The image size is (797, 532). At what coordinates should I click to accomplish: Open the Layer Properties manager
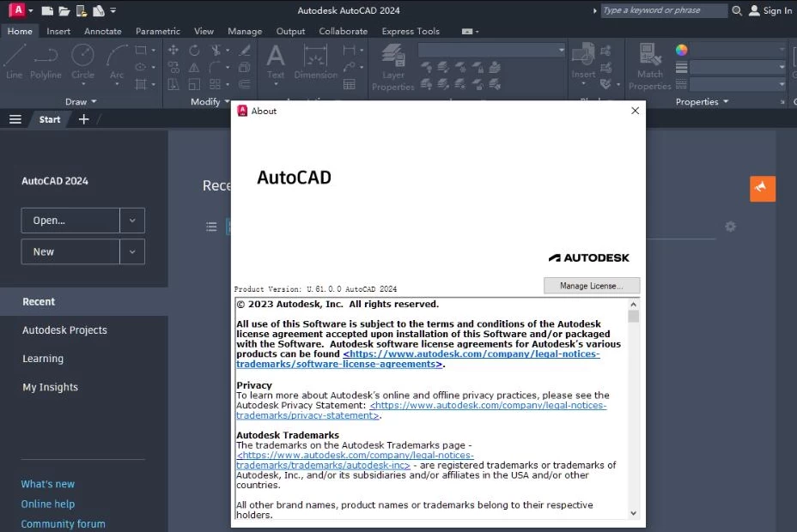point(393,69)
